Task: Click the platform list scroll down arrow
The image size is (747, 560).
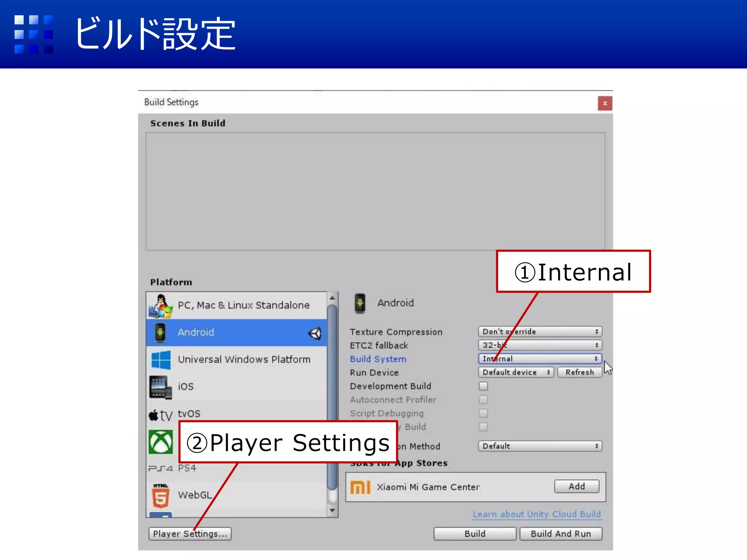Action: pyautogui.click(x=332, y=510)
